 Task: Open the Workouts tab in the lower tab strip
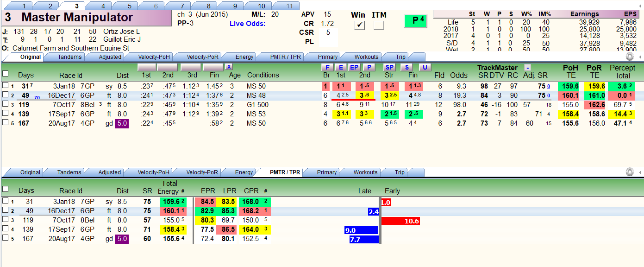coord(366,172)
